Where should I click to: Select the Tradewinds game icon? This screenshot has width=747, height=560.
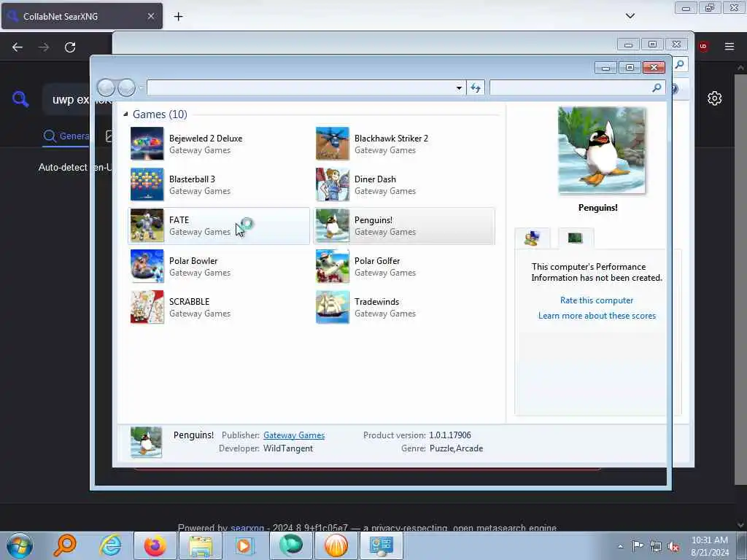[x=333, y=307]
